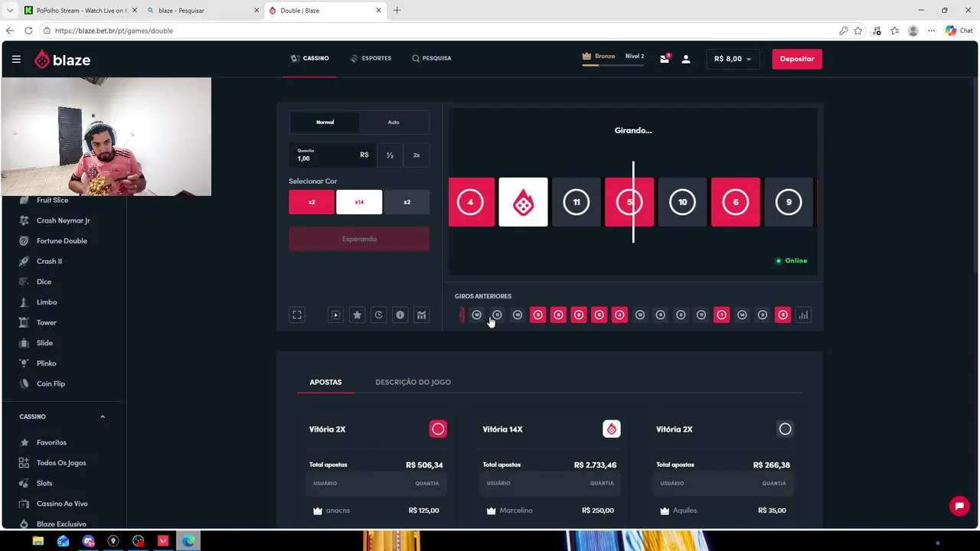Open Edge Copilot Chat
Image resolution: width=980 pixels, height=551 pixels.
click(959, 31)
